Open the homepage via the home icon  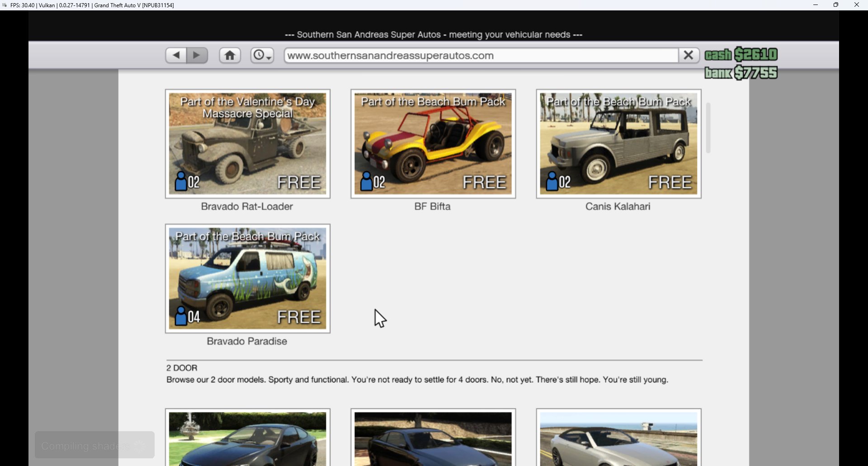pos(230,55)
